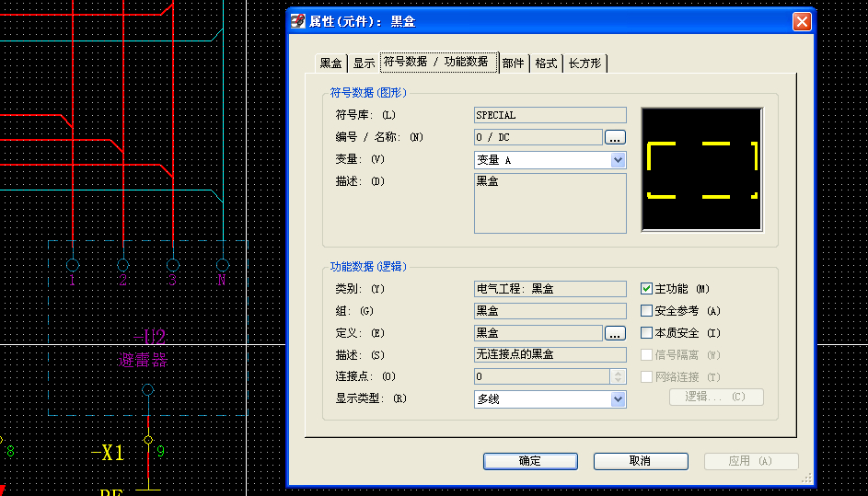Click the 组 field showing 黑盒

(x=550, y=311)
